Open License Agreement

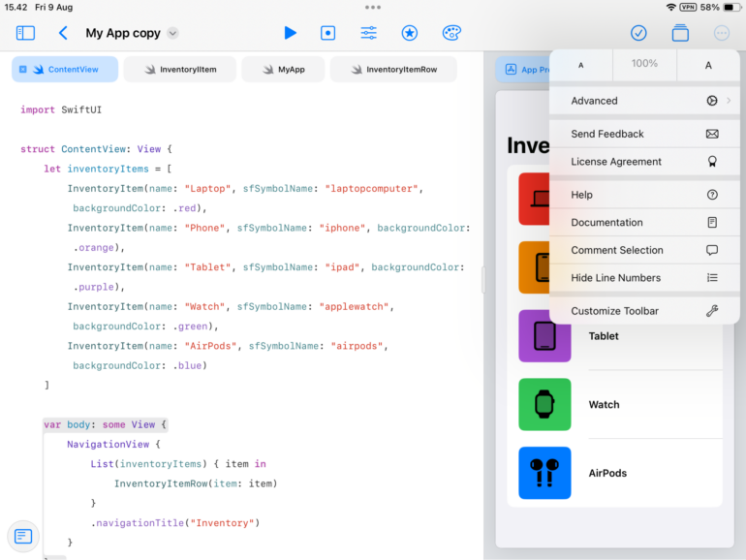click(644, 161)
